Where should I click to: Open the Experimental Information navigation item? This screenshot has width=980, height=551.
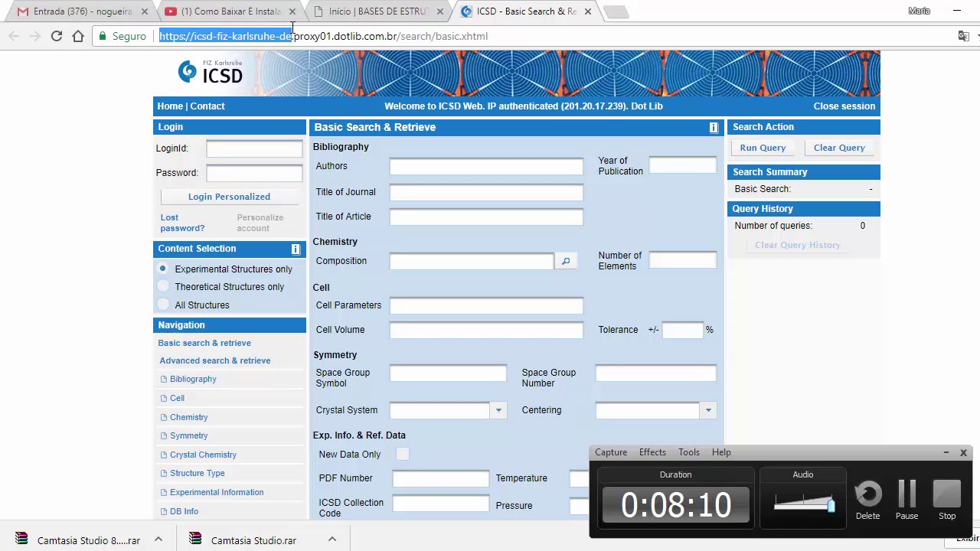click(216, 492)
